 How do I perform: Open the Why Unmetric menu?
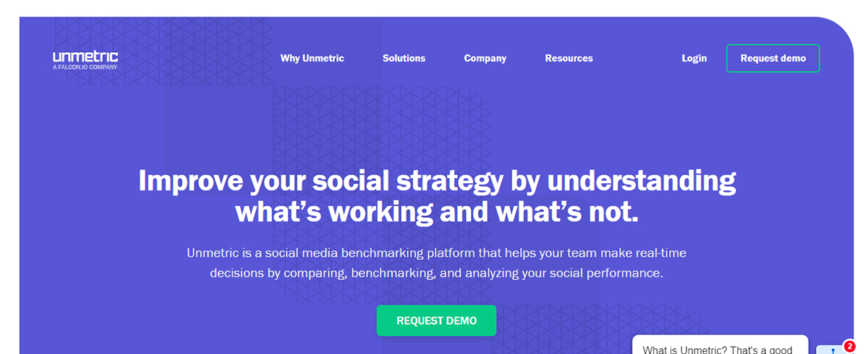coord(312,59)
